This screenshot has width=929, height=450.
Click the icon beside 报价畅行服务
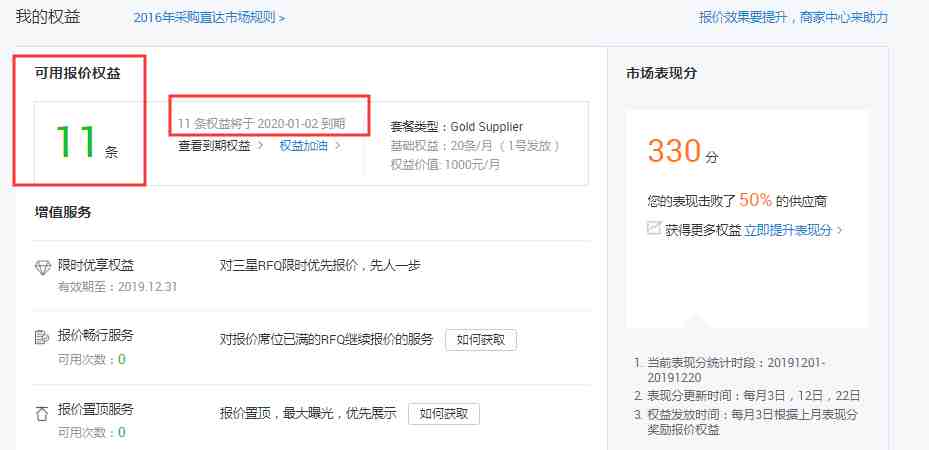(x=42, y=338)
